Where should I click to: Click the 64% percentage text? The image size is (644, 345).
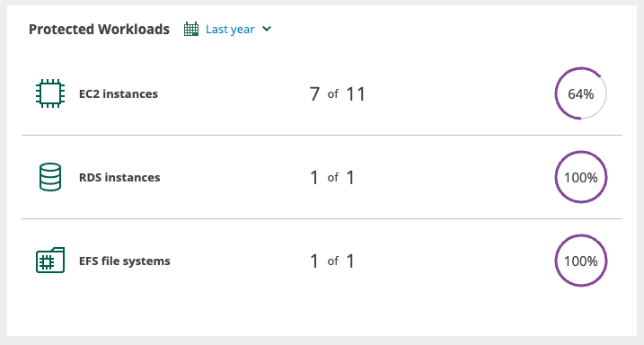581,94
